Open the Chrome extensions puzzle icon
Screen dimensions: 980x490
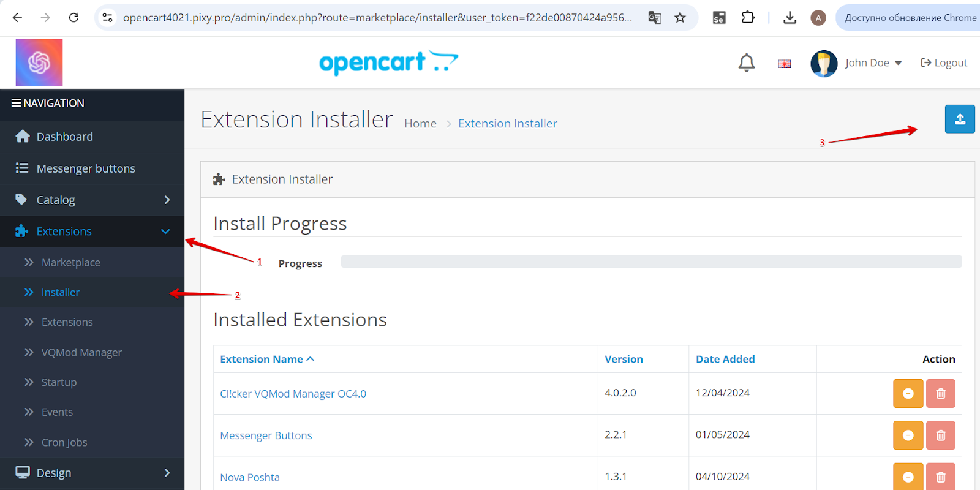tap(748, 17)
